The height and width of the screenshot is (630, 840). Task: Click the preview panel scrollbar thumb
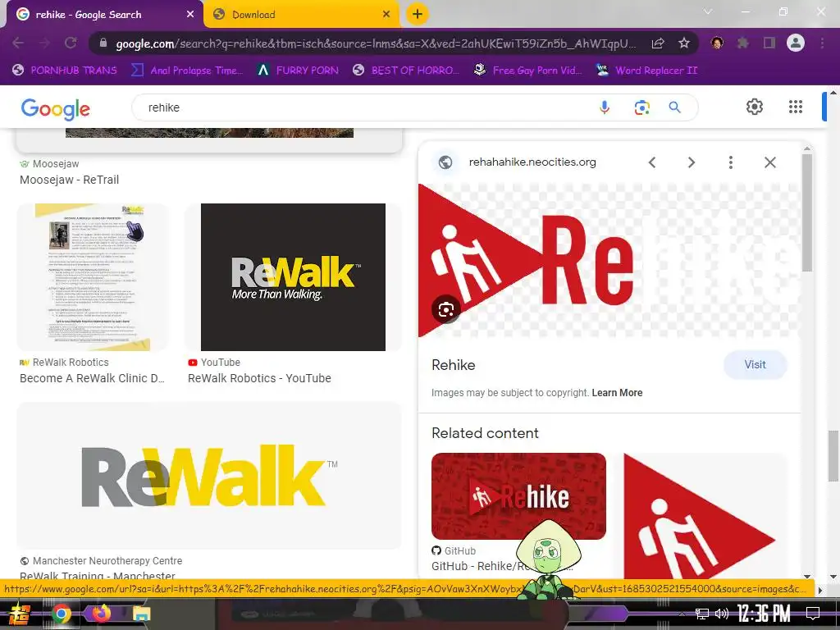(807, 212)
